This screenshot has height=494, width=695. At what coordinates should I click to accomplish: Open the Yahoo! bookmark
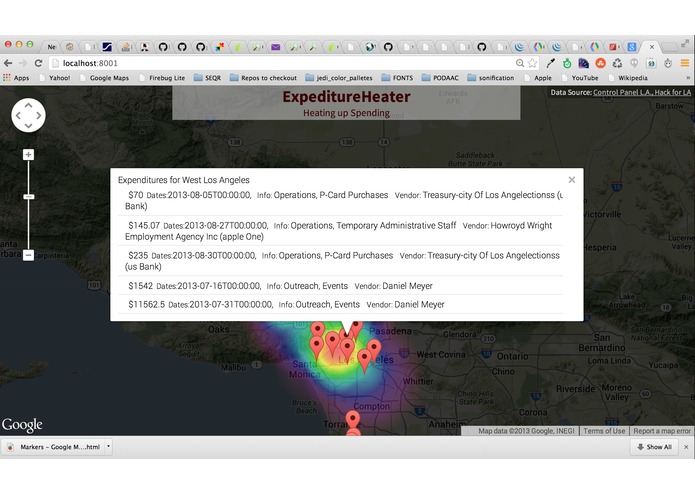55,78
